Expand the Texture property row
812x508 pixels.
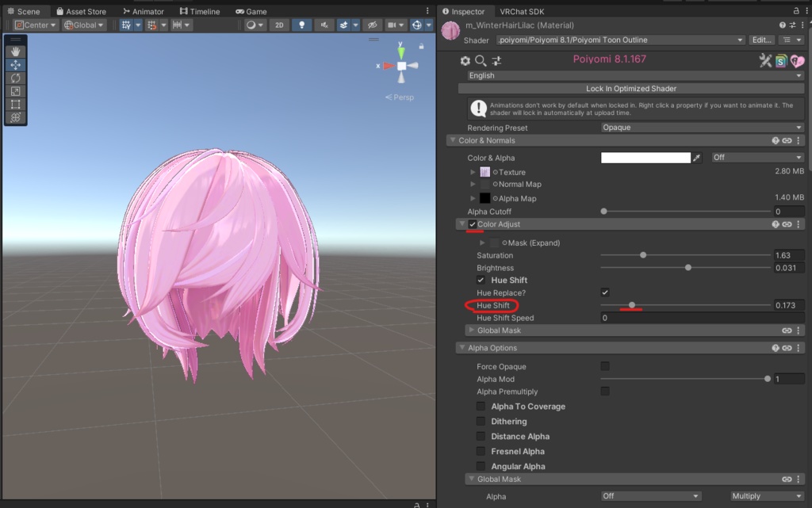[x=473, y=172]
